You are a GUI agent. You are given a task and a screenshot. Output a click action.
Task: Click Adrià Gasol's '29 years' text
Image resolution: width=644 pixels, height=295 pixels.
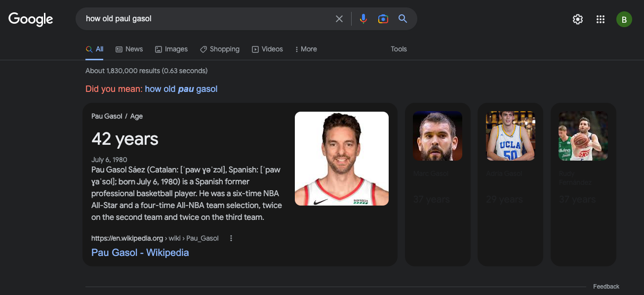pyautogui.click(x=504, y=200)
